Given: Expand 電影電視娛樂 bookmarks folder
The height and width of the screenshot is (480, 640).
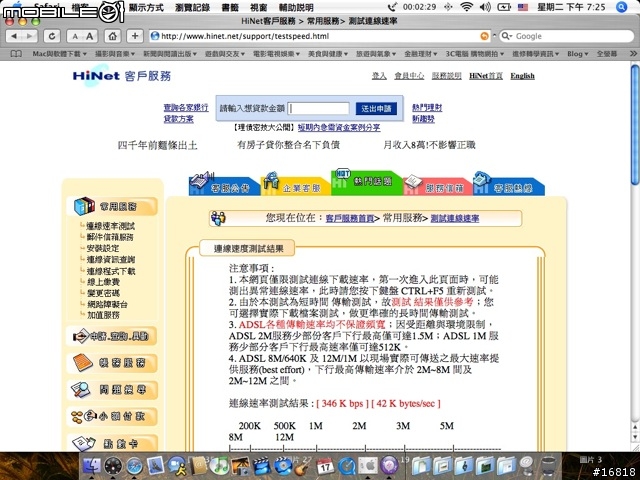Looking at the screenshot, I should click(276, 54).
